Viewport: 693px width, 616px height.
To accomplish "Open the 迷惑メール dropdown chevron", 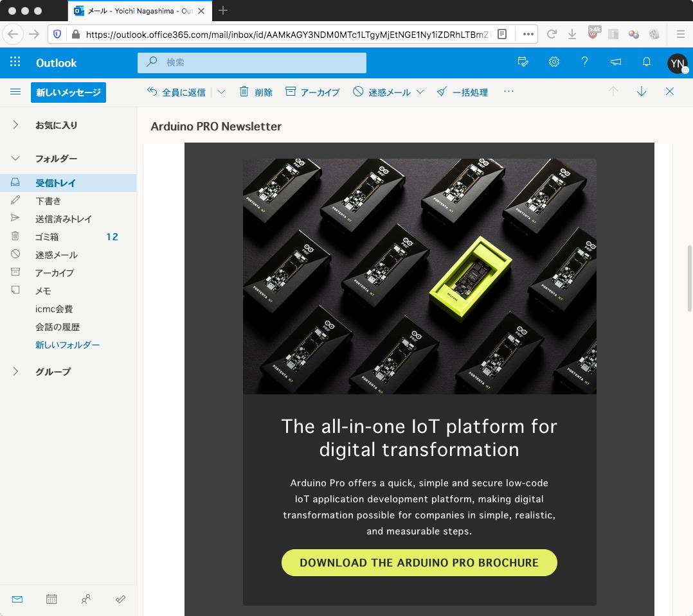I will click(420, 92).
